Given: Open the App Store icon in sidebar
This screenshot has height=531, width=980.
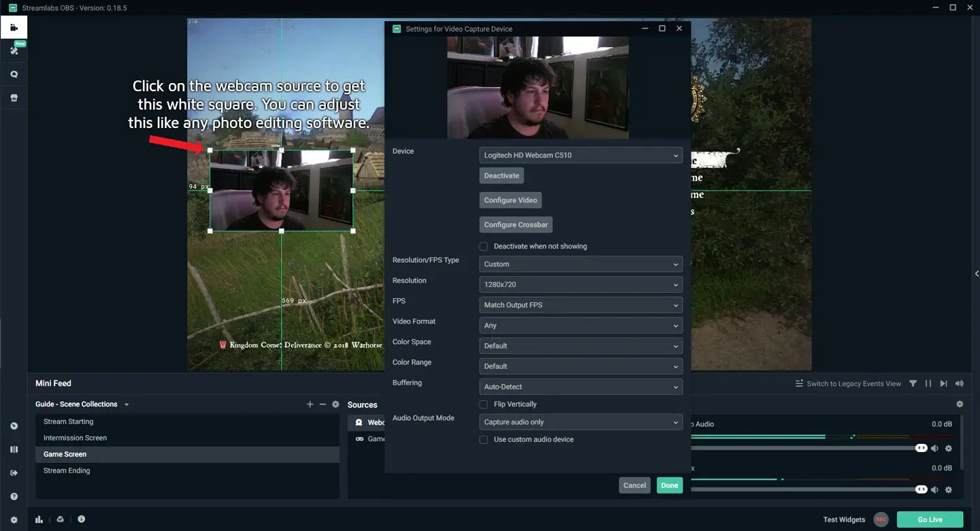Looking at the screenshot, I should point(14,97).
